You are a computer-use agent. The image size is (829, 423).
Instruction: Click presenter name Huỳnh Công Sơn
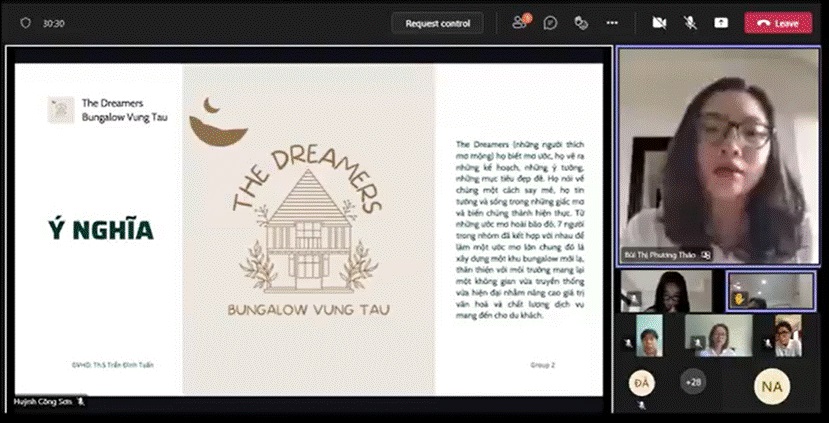coord(42,400)
